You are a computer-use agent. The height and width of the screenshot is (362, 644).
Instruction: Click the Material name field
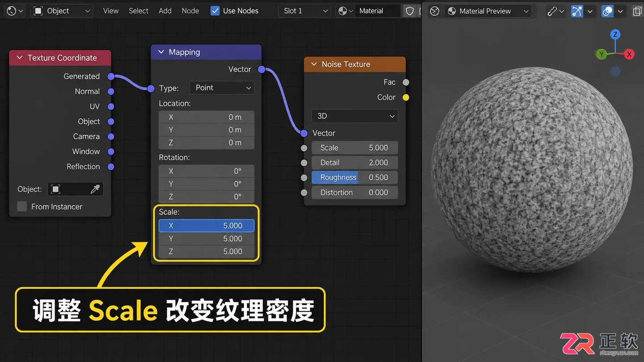coord(378,11)
